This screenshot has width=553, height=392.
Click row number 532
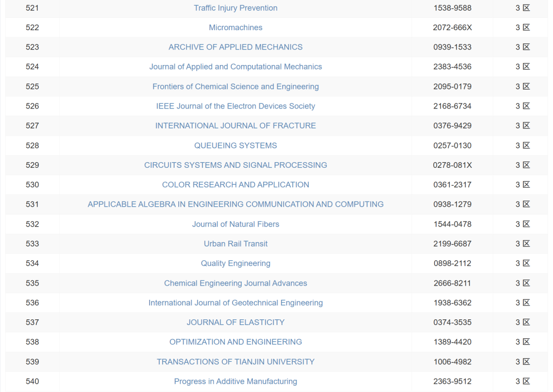(32, 224)
